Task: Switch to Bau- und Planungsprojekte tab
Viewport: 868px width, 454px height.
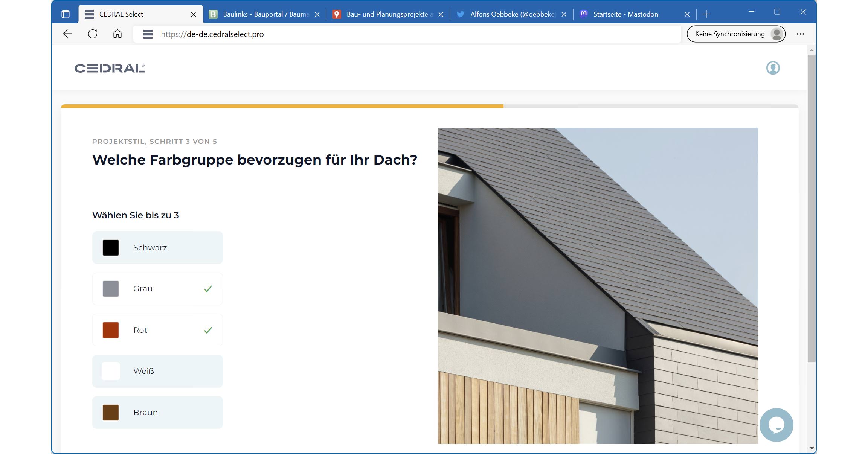Action: click(x=389, y=14)
